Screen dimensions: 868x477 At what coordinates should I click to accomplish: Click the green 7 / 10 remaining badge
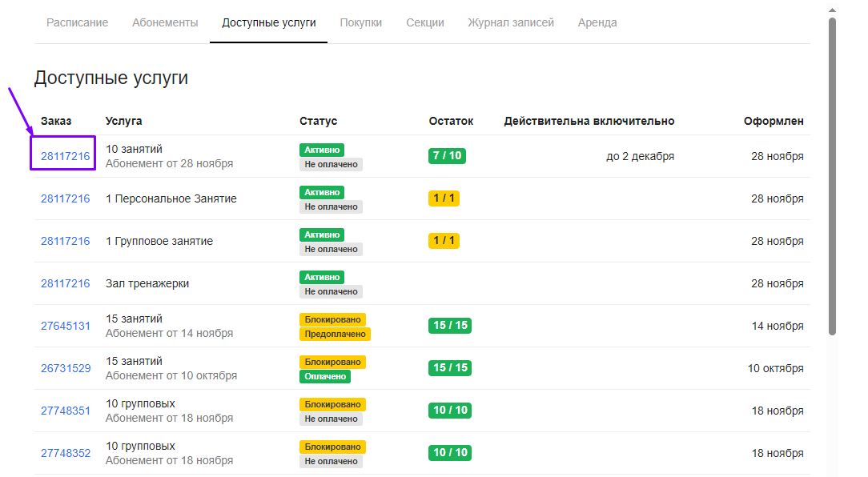tap(447, 156)
